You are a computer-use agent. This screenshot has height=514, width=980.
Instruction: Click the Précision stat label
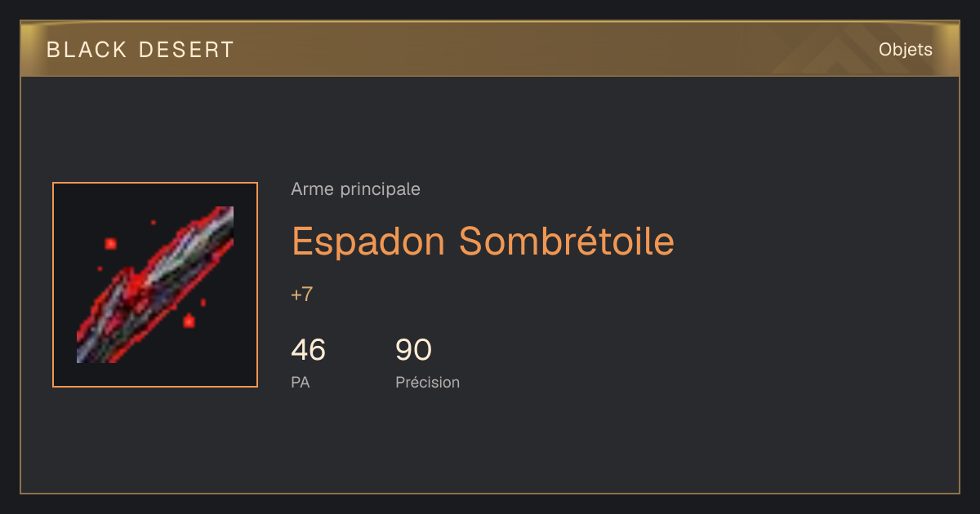pos(428,382)
